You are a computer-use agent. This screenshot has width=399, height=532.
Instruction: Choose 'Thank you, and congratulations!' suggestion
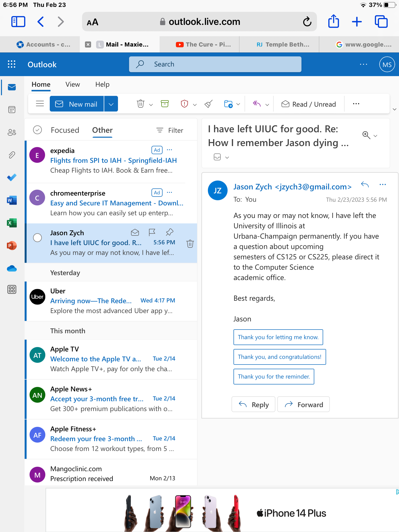tap(280, 357)
